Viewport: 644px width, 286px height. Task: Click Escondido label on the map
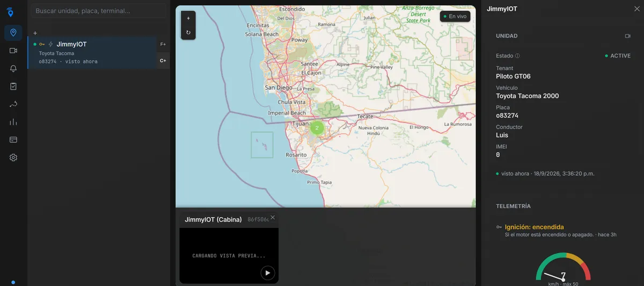292,9
